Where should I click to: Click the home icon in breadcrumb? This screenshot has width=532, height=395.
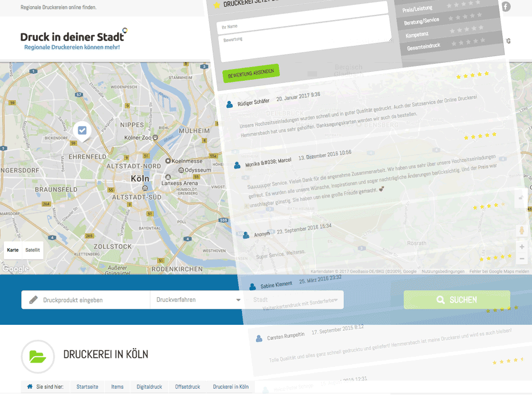click(30, 386)
